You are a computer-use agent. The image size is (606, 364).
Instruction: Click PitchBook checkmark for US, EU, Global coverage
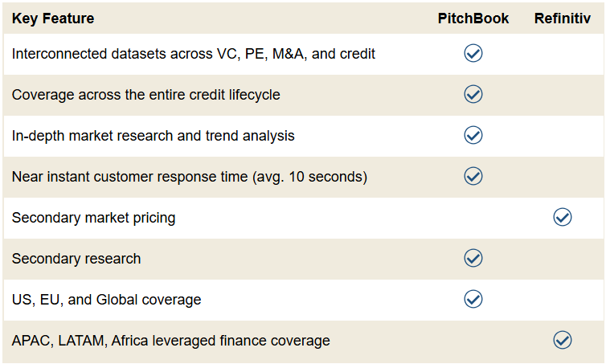click(473, 299)
